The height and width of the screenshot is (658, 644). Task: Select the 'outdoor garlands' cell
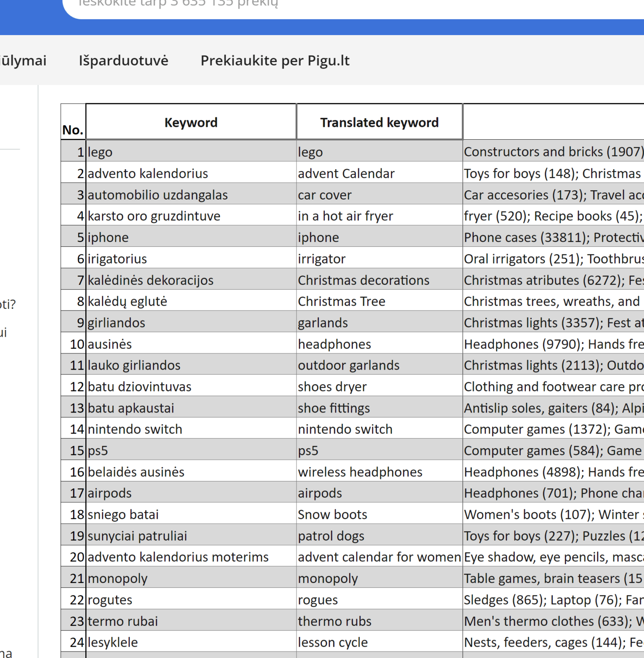click(x=379, y=364)
